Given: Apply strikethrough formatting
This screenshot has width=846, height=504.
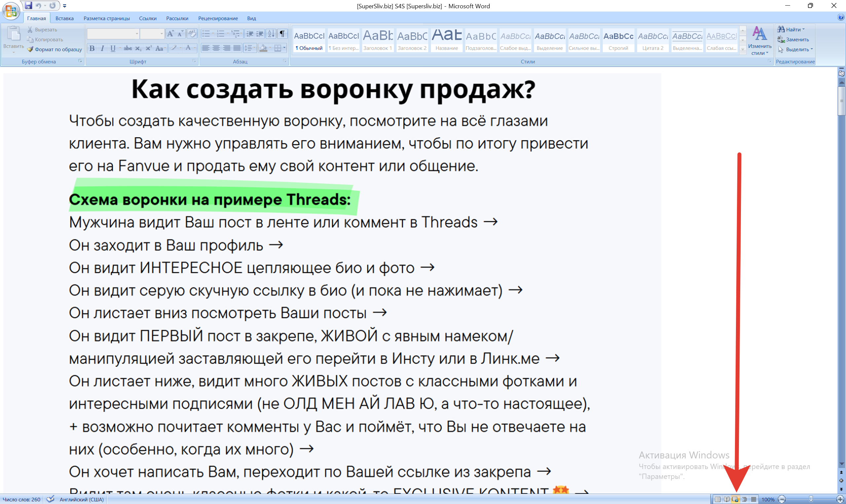Looking at the screenshot, I should [128, 48].
